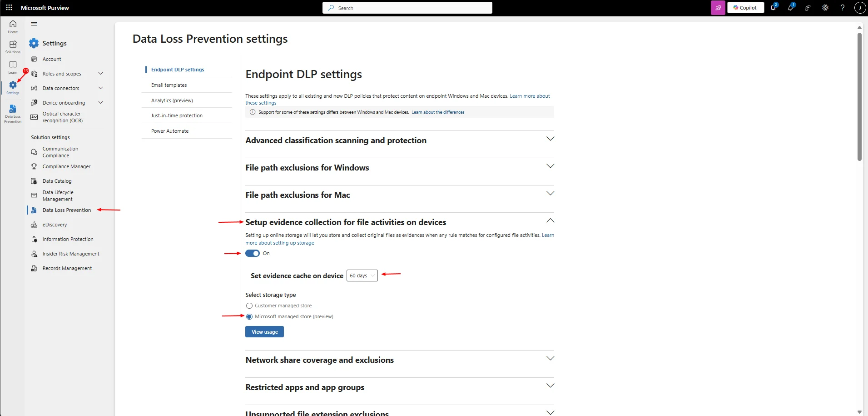Open user account avatar
This screenshot has height=416, width=868.
[860, 8]
